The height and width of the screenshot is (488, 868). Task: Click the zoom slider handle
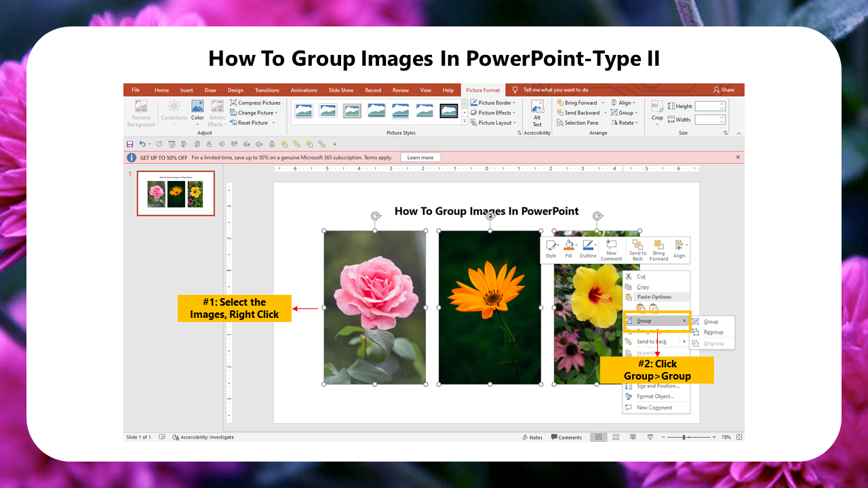point(684,437)
